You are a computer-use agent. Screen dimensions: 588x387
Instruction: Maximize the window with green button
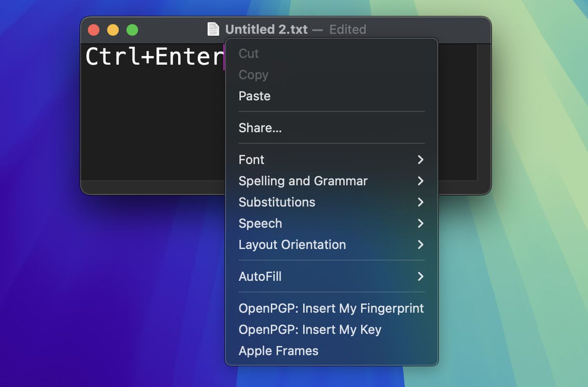tap(132, 30)
